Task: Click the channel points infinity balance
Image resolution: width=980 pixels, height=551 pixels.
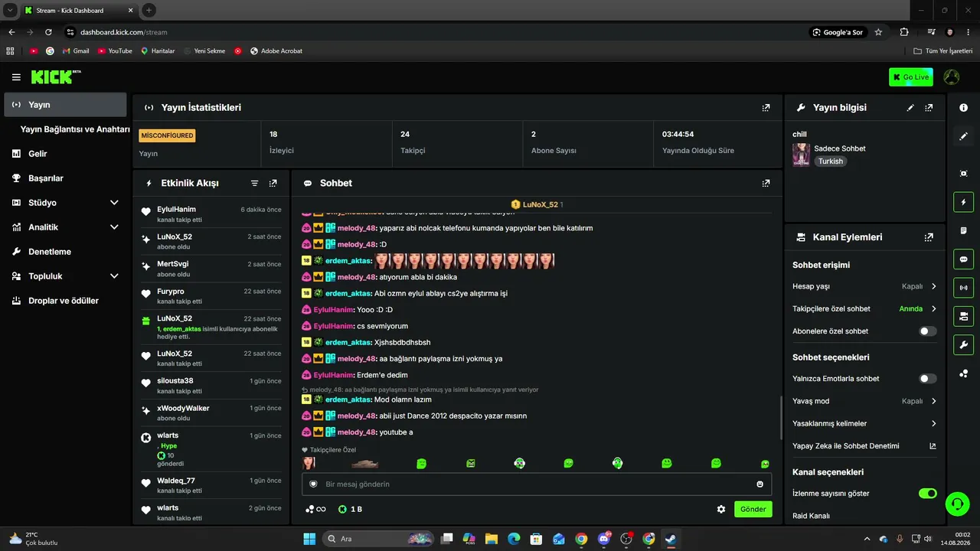Action: pyautogui.click(x=315, y=509)
